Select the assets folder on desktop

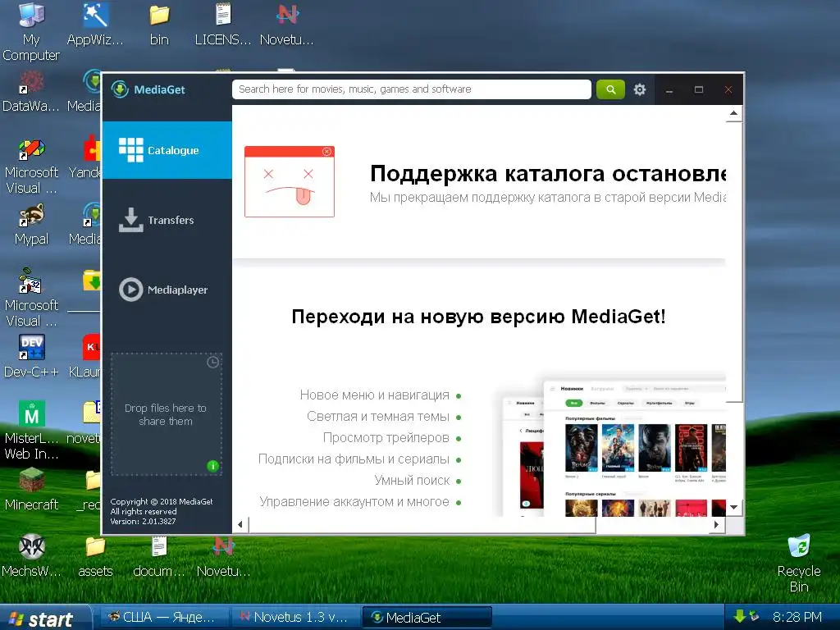point(95,555)
